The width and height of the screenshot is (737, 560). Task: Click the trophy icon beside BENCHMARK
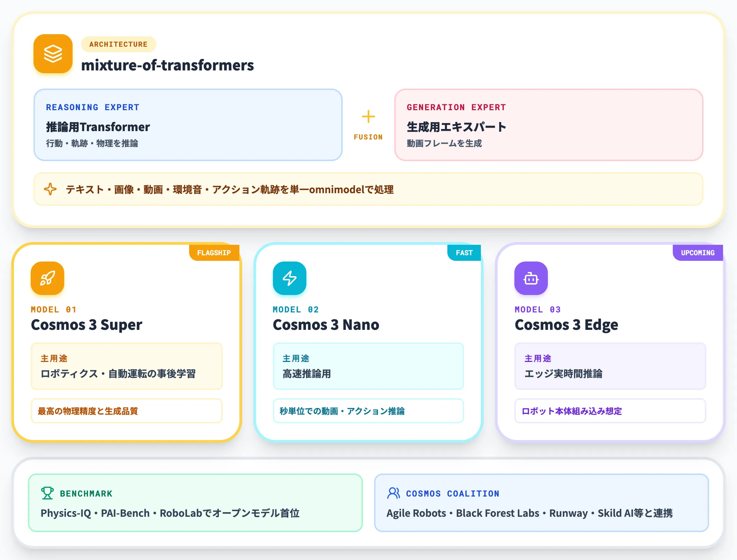point(47,493)
